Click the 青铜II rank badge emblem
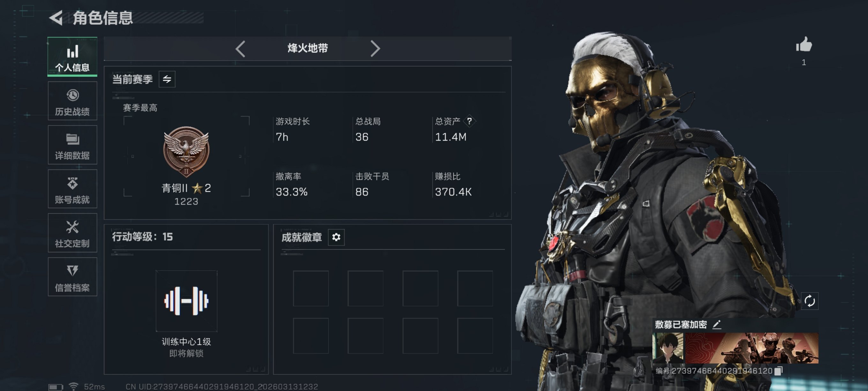Screen dimensions: 868x391 point(186,151)
